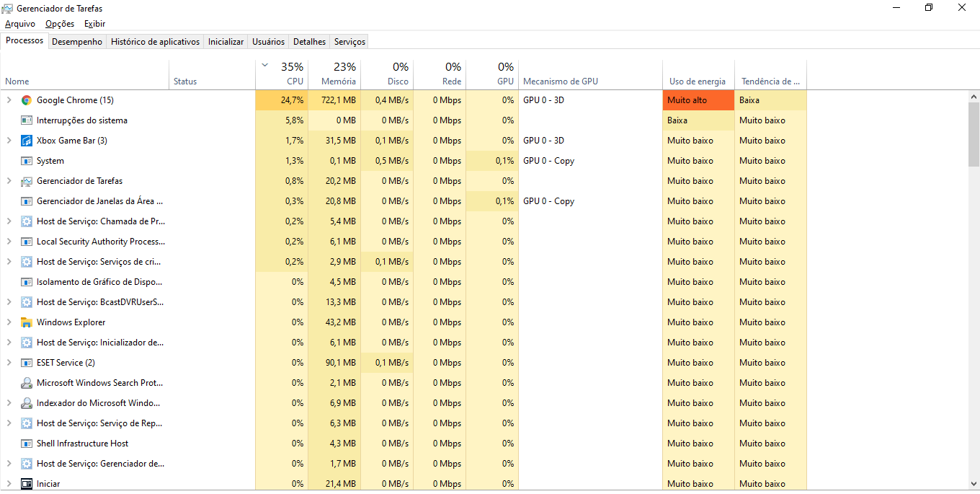Click Gerenciador de Janelas da Área icon
Viewport: 980px width, 494px height.
[27, 201]
